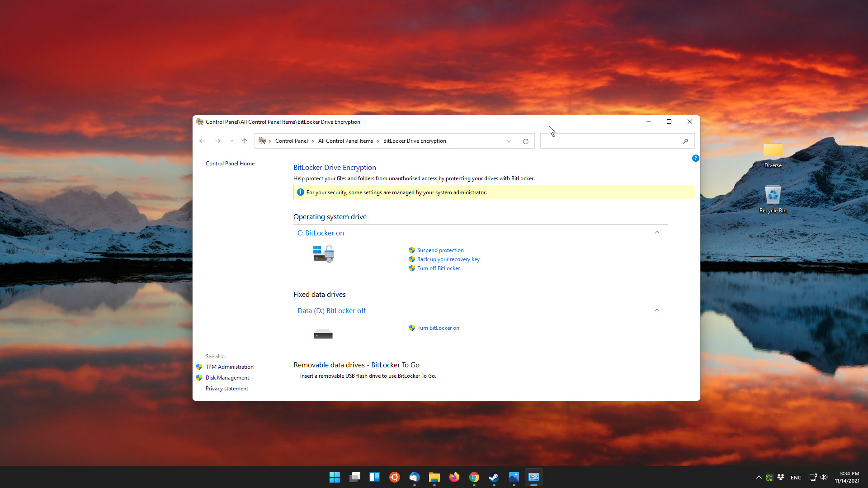
Task: Click Turn off BitLocker link
Action: point(438,268)
